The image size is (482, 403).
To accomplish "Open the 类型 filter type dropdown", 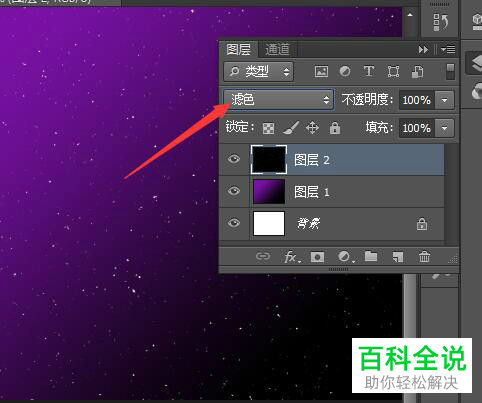I will click(x=258, y=71).
